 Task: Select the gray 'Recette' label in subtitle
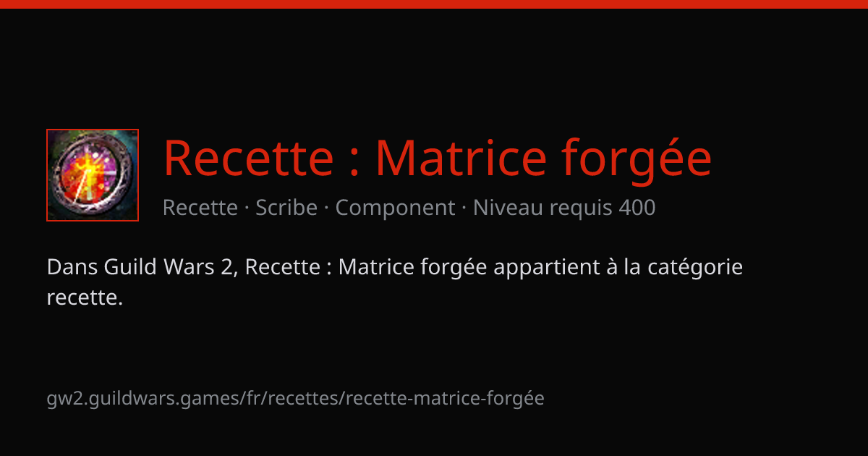[x=200, y=208]
